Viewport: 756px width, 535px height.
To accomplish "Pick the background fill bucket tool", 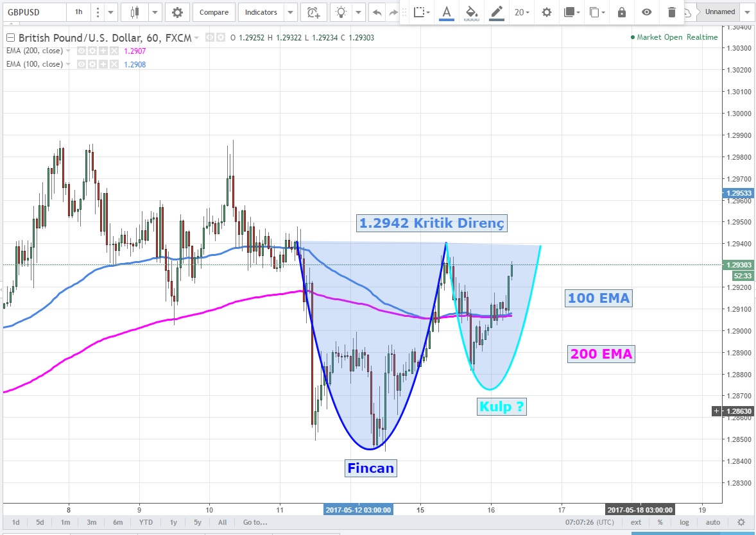I will coord(472,12).
